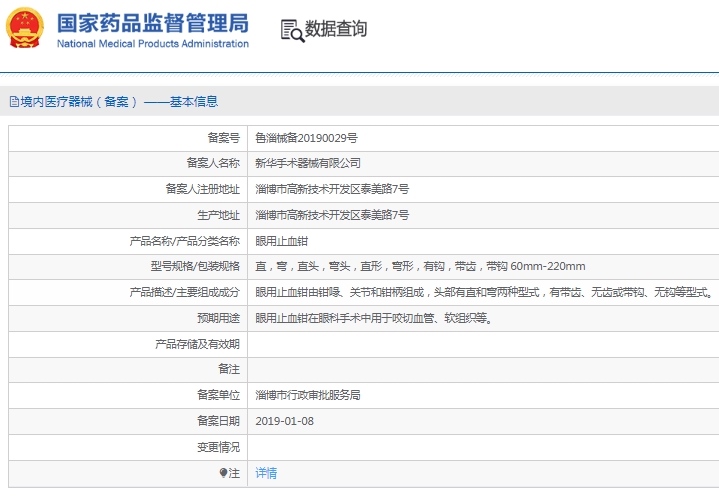Viewport: 719px width, 496px height.
Task: Click the 备案人注册地址 label
Action: 202,188
